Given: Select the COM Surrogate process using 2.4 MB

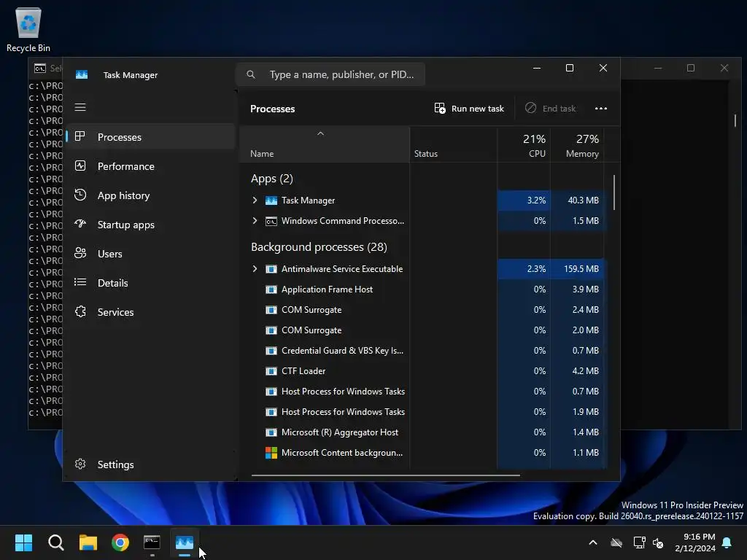Looking at the screenshot, I should [x=424, y=310].
